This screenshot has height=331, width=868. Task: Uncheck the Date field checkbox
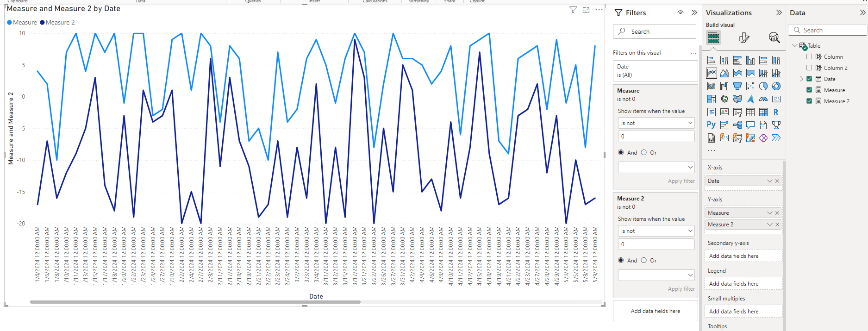809,79
